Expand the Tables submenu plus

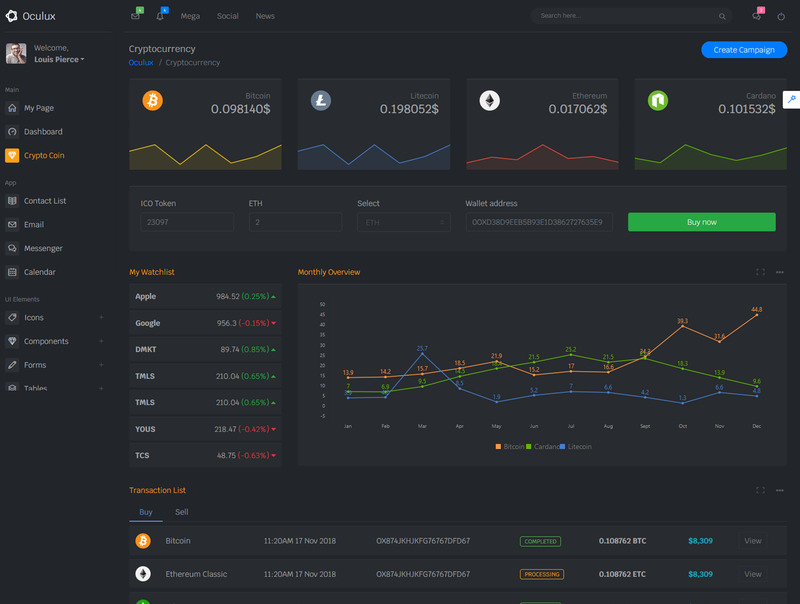(x=101, y=388)
